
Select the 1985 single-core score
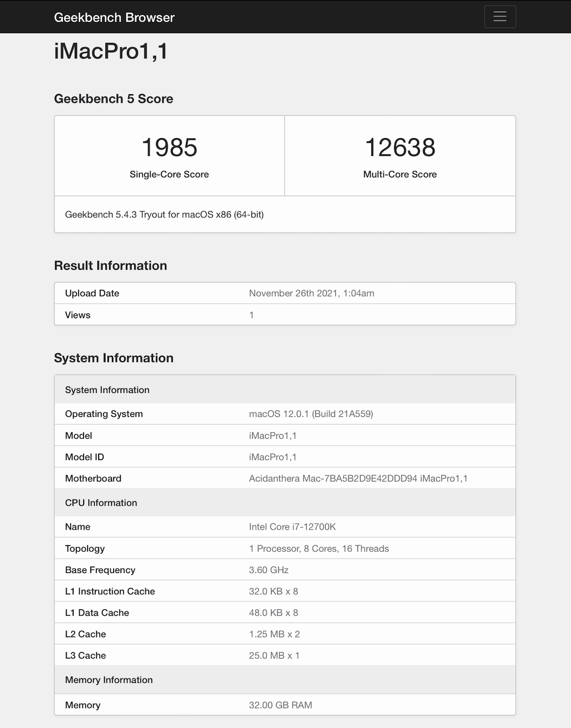(x=170, y=148)
